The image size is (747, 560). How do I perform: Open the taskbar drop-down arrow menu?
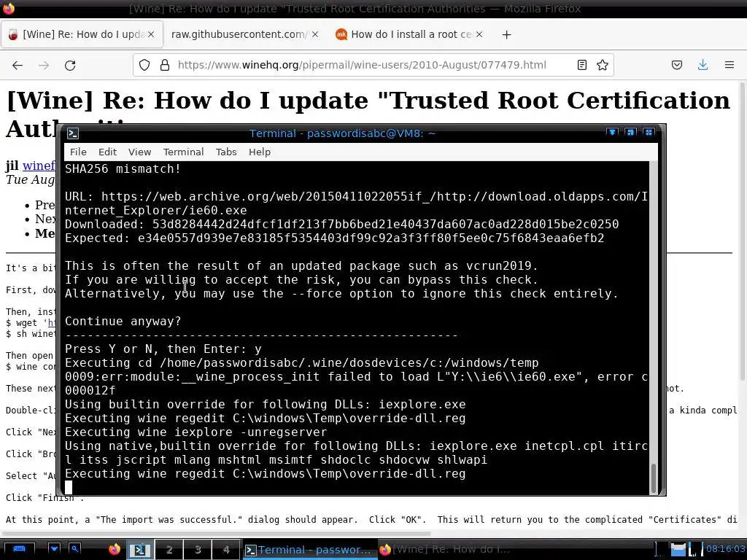(x=54, y=549)
